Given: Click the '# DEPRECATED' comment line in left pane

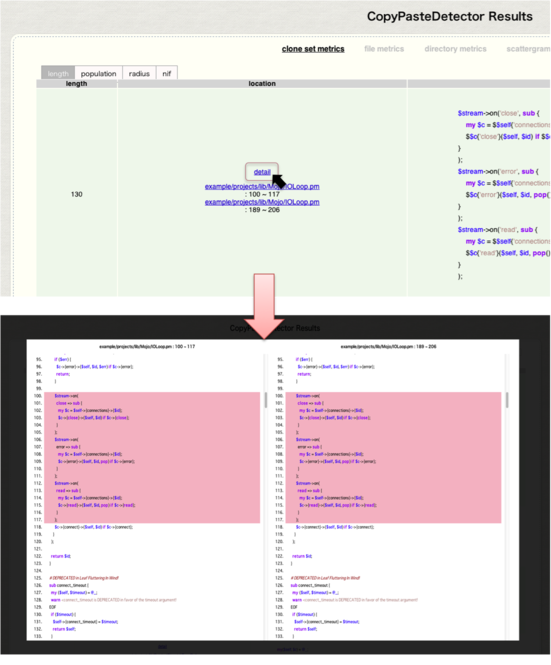Looking at the screenshot, I should 84,578.
